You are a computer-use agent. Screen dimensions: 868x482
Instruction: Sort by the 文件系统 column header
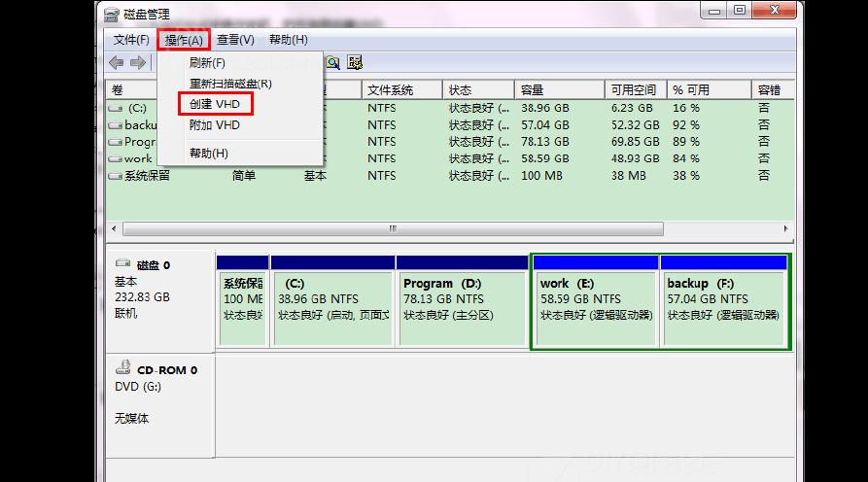401,89
